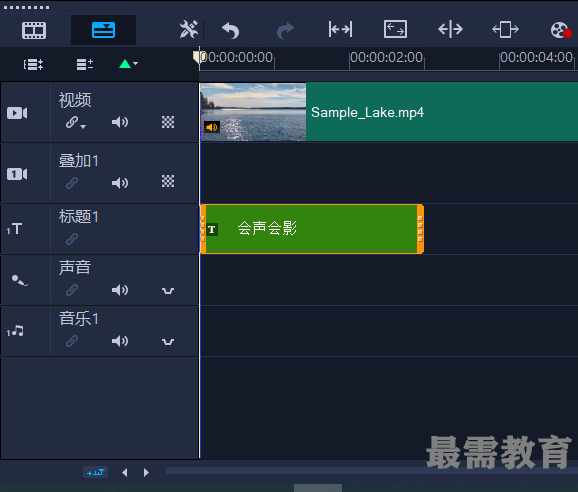Open the slip/stretch range tool icon
Image resolution: width=578 pixels, height=492 pixels.
coord(340,29)
